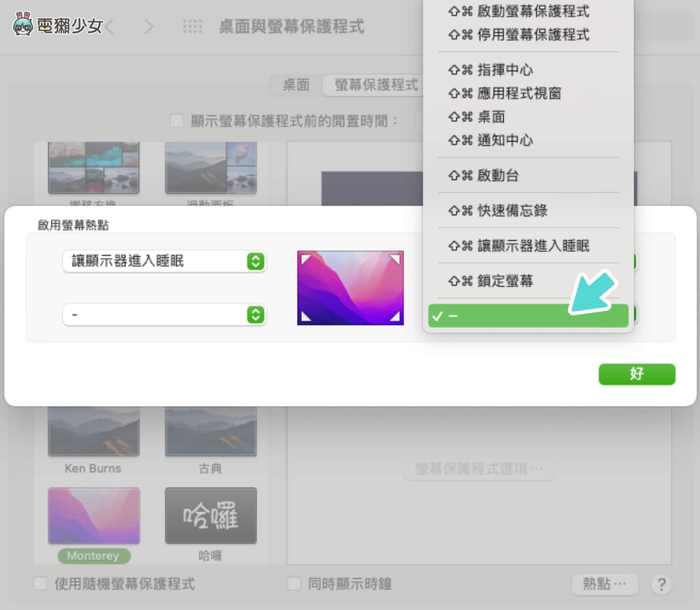This screenshot has height=610, width=700.
Task: Open the bottom-left hot corner dropdown
Action: click(164, 315)
